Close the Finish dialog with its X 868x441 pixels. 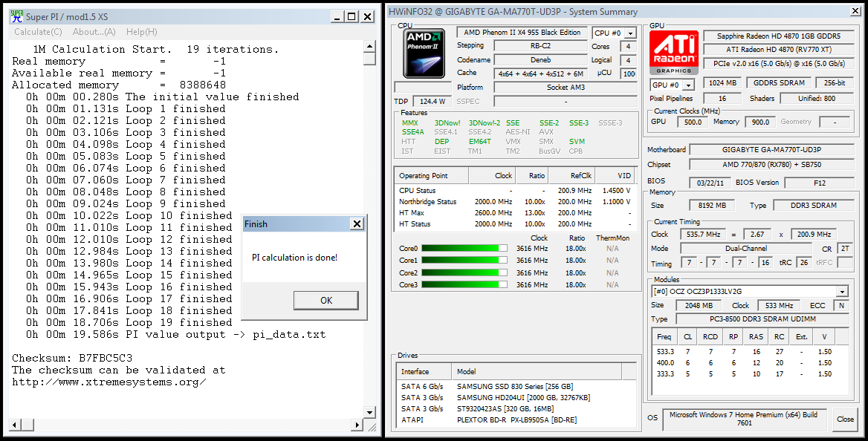357,224
